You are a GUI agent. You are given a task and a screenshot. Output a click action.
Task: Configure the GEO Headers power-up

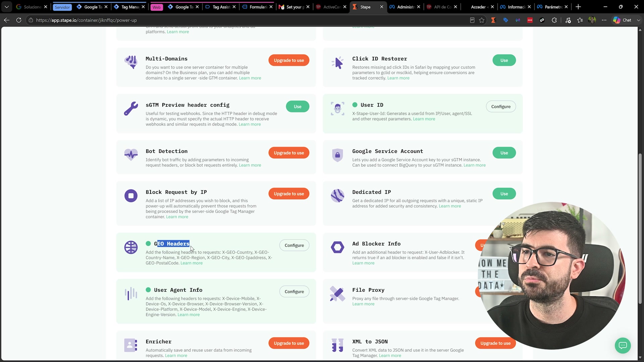coord(294,245)
